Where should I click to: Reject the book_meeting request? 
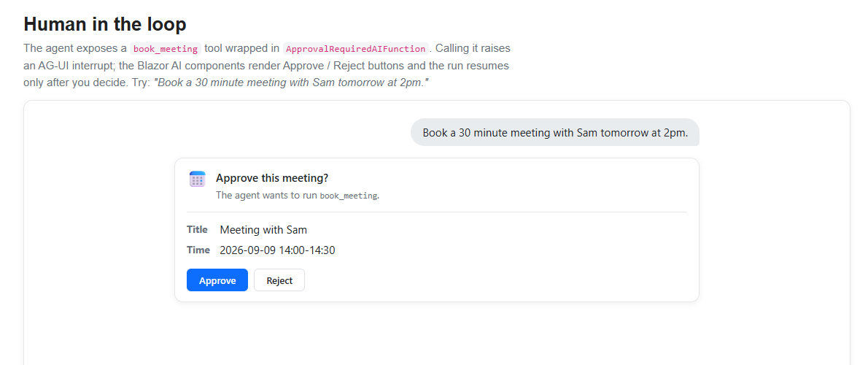coord(279,280)
